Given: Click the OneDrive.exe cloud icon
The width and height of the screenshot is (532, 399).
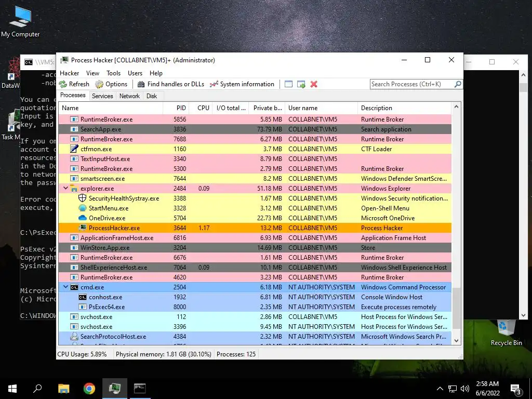Looking at the screenshot, I should 83,218.
